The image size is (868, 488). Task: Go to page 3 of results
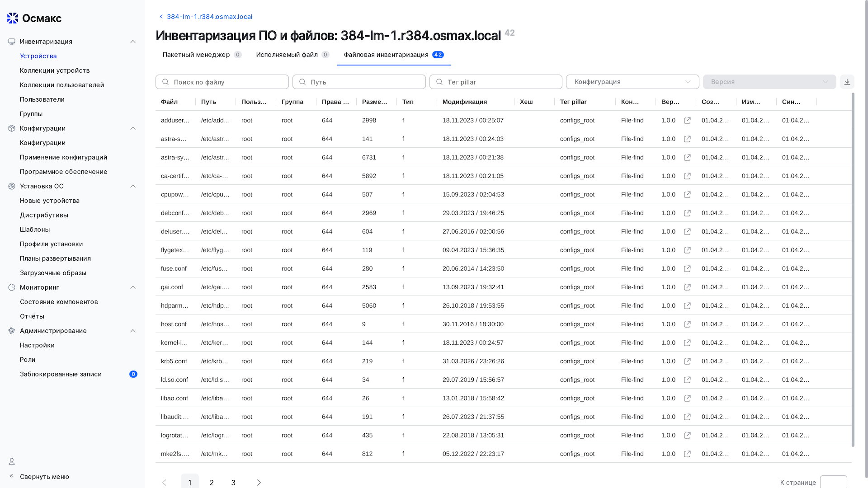(233, 482)
